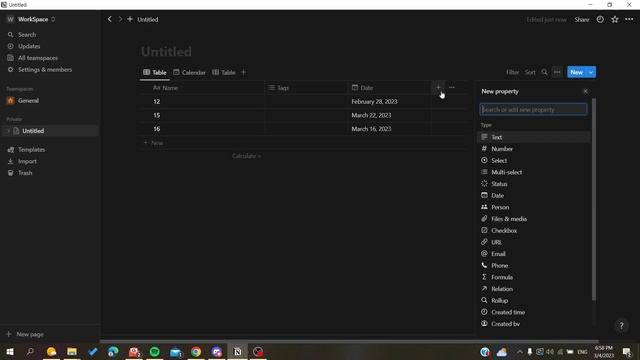Open table column options ellipsis
The height and width of the screenshot is (360, 640).
pyautogui.click(x=452, y=87)
